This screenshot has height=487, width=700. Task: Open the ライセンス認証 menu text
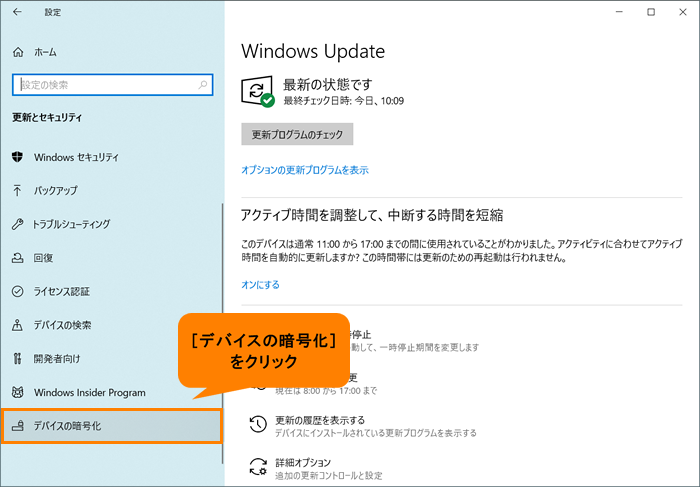click(x=62, y=291)
